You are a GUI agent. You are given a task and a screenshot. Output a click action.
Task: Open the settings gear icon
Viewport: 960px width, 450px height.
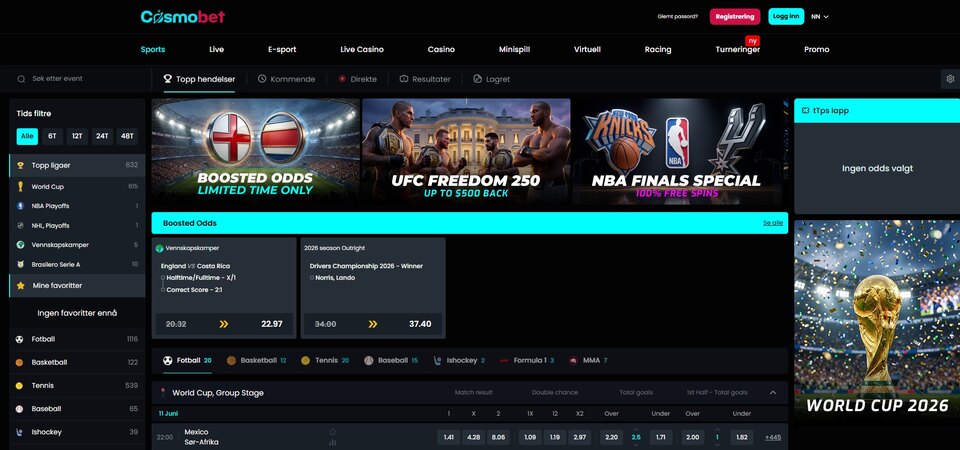point(950,79)
